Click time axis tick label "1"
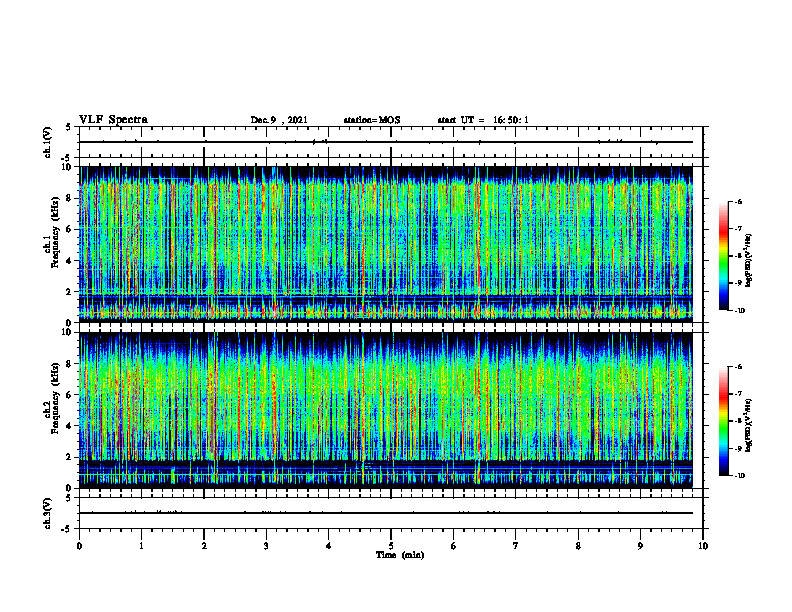792x612 pixels. [141, 546]
